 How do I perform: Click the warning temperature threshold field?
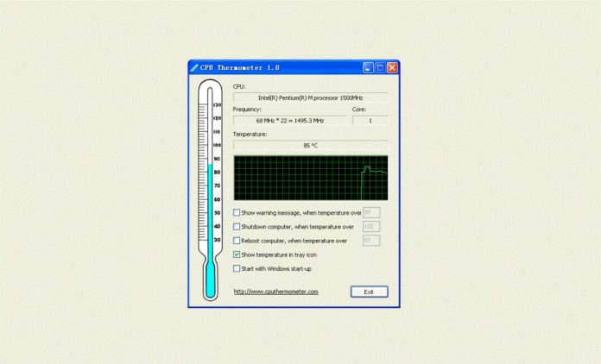click(x=371, y=212)
